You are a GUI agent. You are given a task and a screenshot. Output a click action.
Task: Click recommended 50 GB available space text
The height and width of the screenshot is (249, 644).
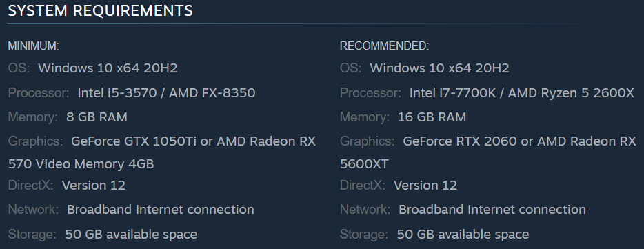coord(463,235)
